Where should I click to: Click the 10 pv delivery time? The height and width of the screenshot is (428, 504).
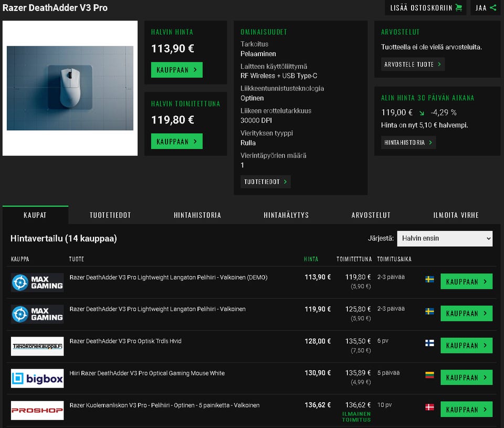click(x=384, y=405)
